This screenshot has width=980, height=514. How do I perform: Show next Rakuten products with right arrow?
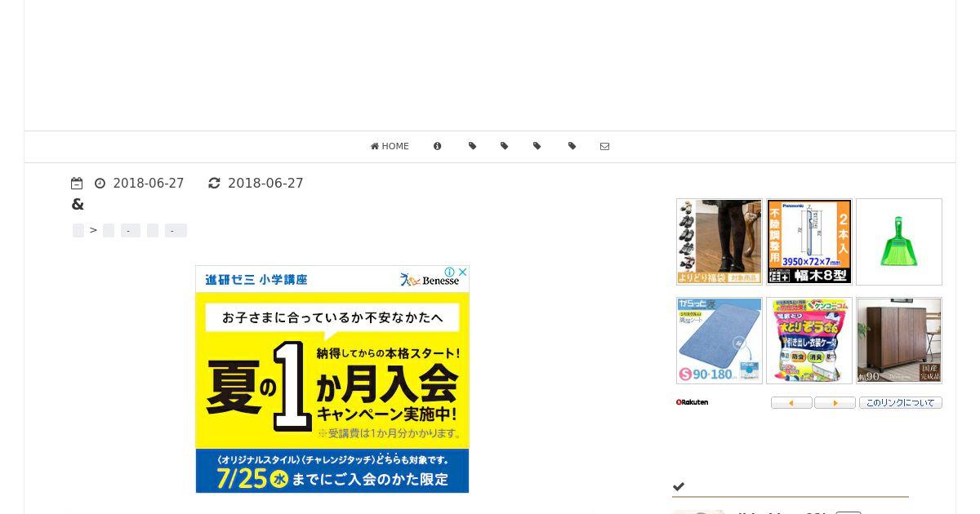tap(835, 403)
